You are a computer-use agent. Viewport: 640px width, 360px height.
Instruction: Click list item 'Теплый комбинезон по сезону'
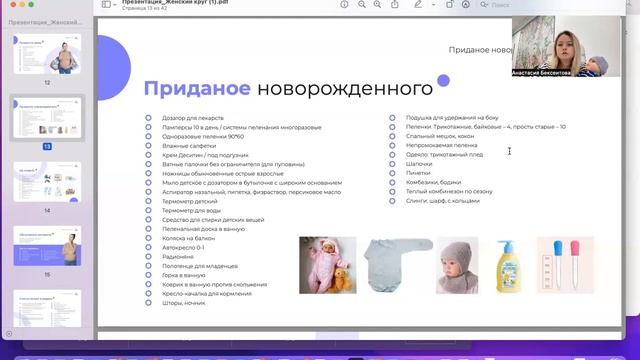[449, 191]
